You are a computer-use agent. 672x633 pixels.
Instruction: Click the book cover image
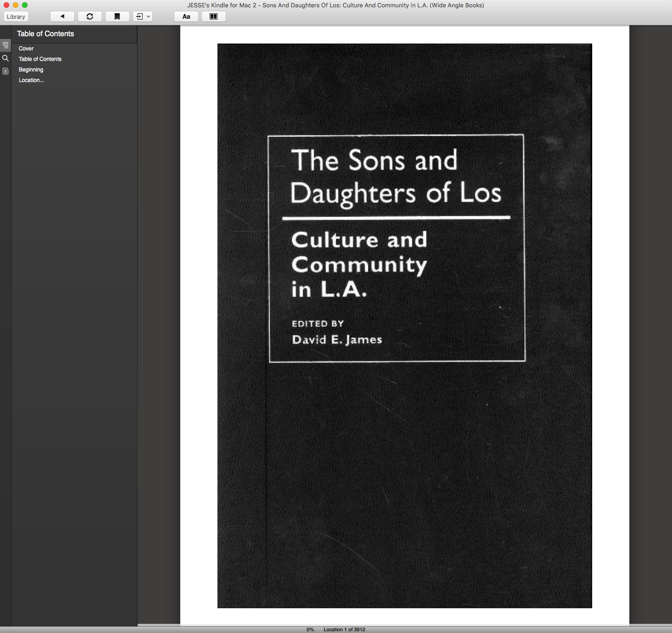point(405,326)
